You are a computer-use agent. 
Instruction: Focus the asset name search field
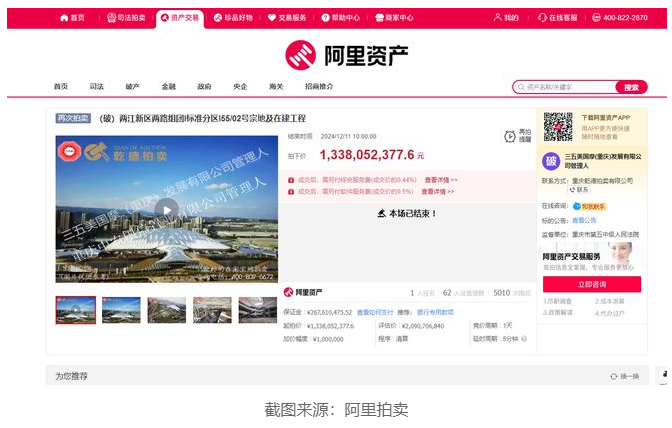(566, 87)
